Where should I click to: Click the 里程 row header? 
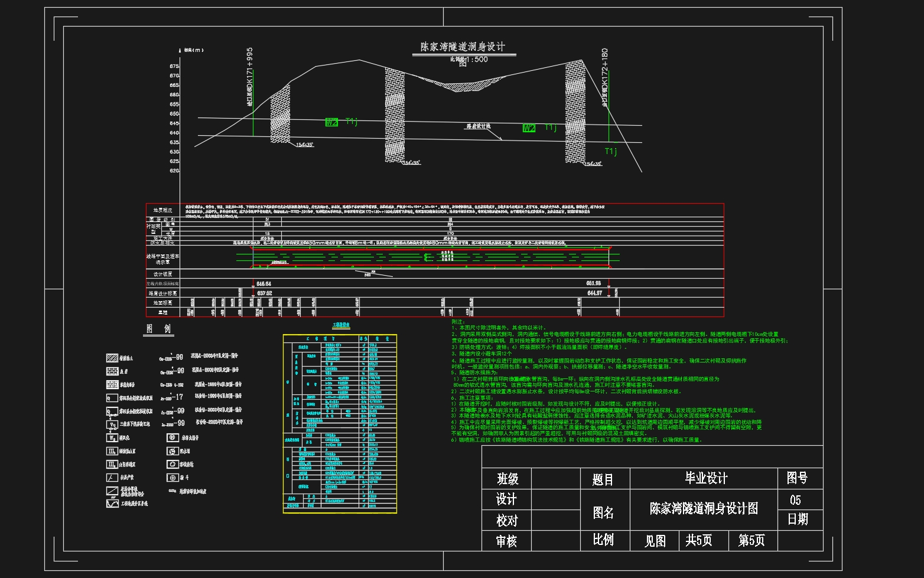(163, 312)
